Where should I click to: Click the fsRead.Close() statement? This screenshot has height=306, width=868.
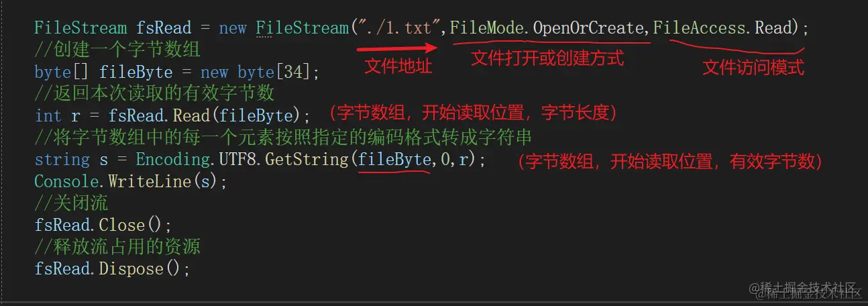(103, 225)
